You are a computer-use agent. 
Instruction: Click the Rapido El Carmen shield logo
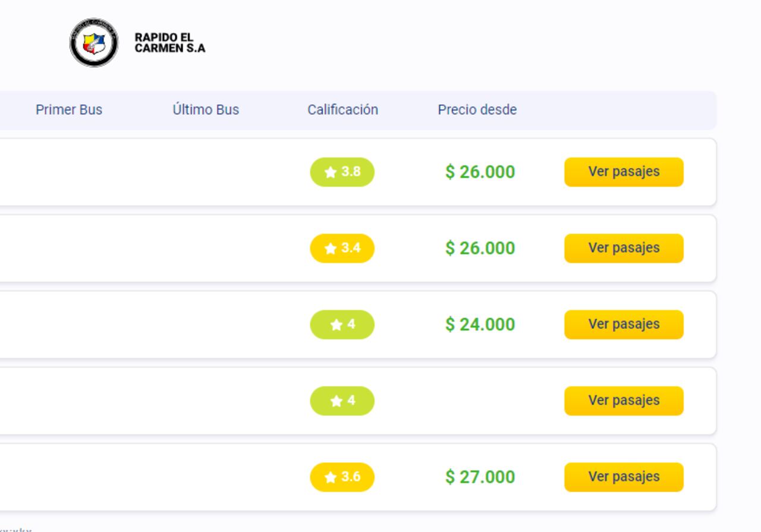[x=94, y=42]
